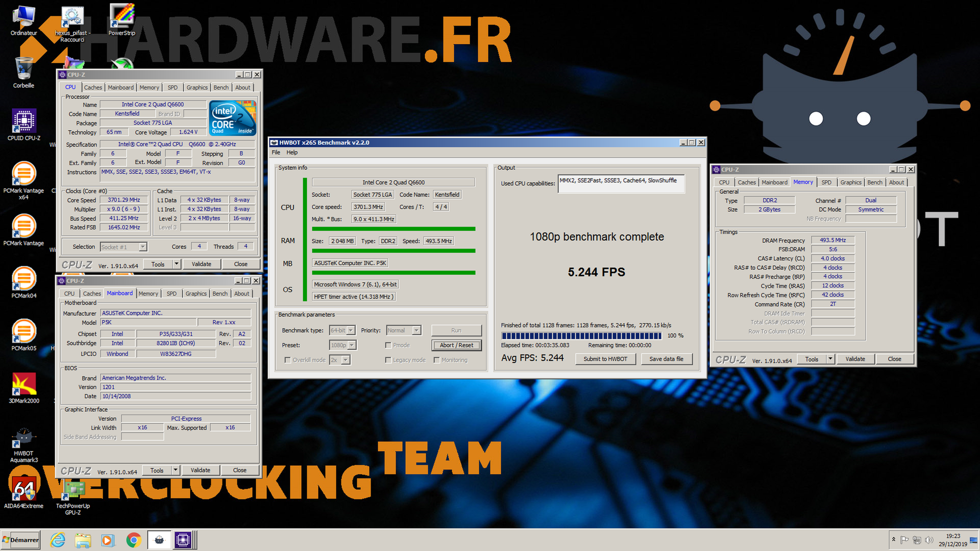Open Windows Explorer folder in taskbar

pos(83,540)
